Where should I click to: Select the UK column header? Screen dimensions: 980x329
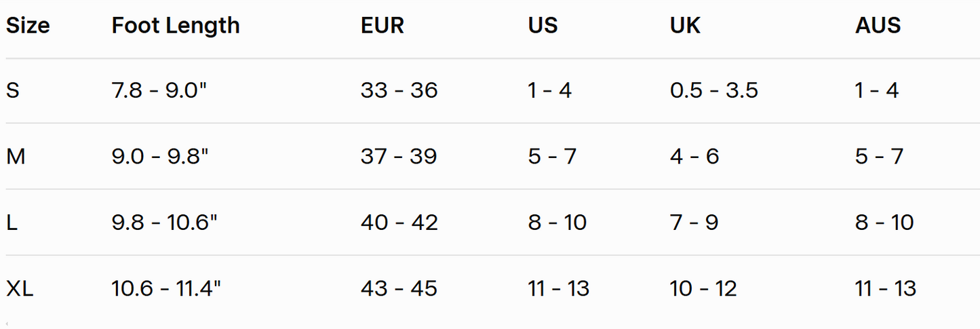pyautogui.click(x=685, y=26)
